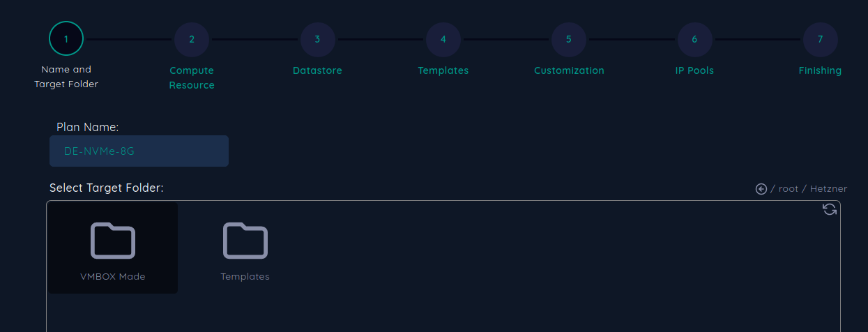This screenshot has height=332, width=868.
Task: Go to the Finishing step label
Action: [820, 70]
